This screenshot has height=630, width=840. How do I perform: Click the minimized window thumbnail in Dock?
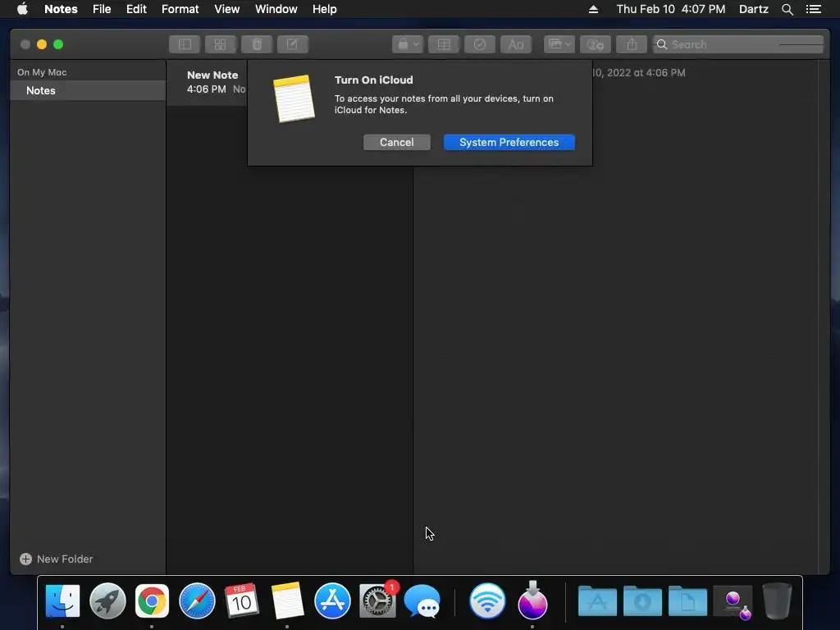[733, 602]
